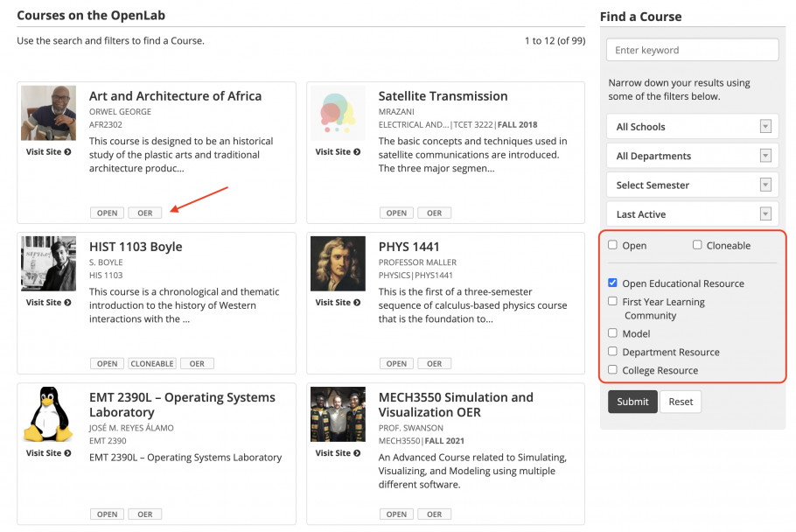The height and width of the screenshot is (532, 796).
Task: Click instructor name S. BOYLE
Action: (106, 262)
